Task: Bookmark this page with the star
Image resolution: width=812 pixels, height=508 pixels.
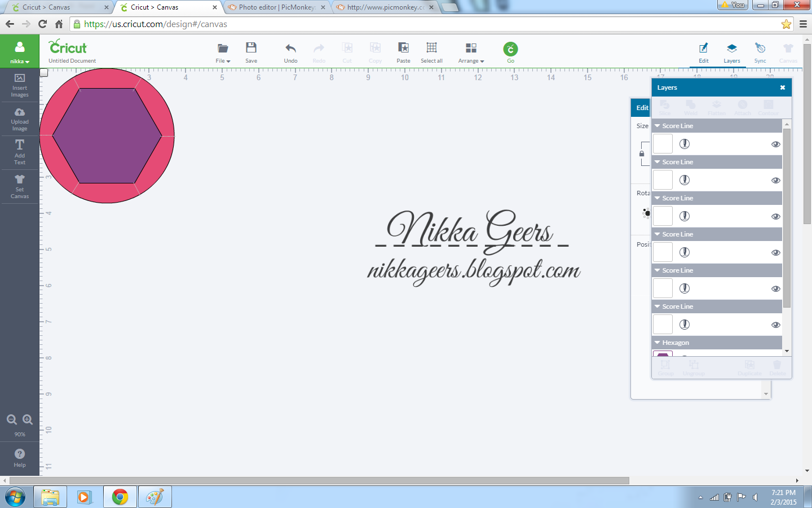Action: 786,24
